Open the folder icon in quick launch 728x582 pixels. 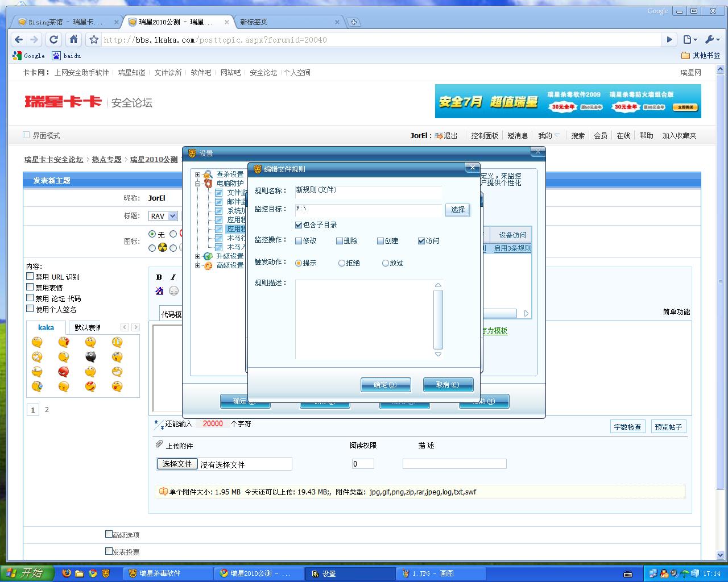(x=80, y=573)
